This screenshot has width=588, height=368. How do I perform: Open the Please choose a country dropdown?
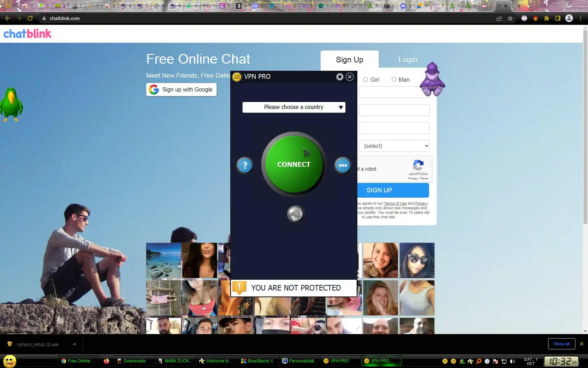point(294,107)
